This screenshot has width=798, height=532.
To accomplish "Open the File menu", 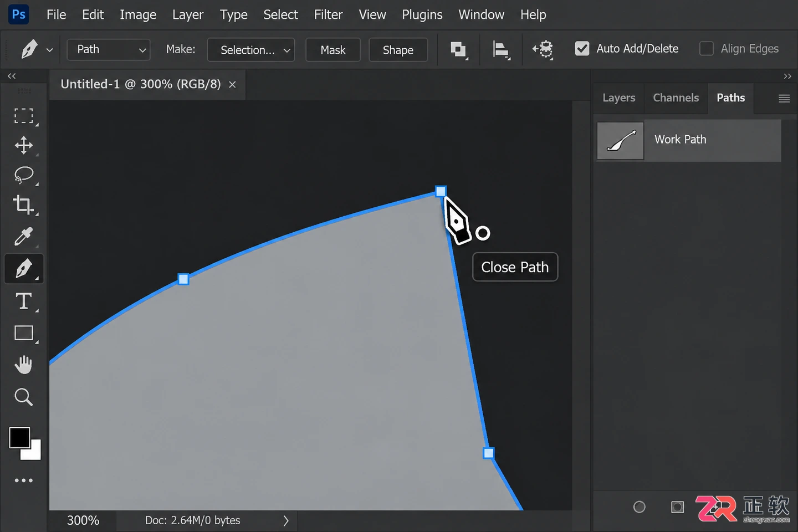I will (56, 15).
